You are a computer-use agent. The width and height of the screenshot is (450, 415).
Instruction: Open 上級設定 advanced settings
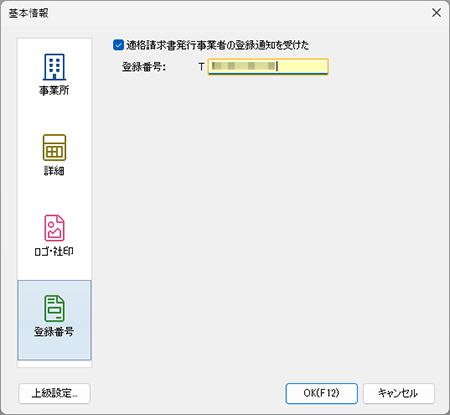pyautogui.click(x=54, y=393)
